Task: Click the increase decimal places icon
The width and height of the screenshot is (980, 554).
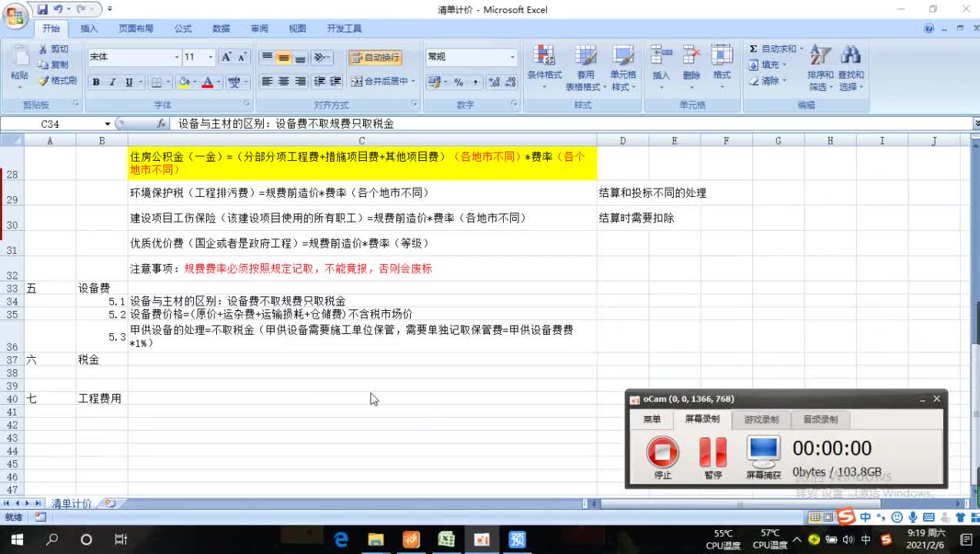Action: tap(493, 82)
